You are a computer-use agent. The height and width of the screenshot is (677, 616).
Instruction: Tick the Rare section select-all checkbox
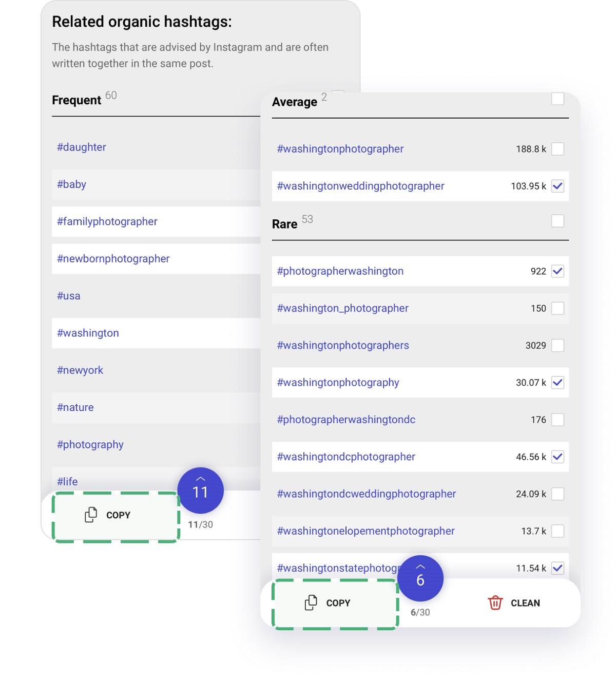[557, 221]
